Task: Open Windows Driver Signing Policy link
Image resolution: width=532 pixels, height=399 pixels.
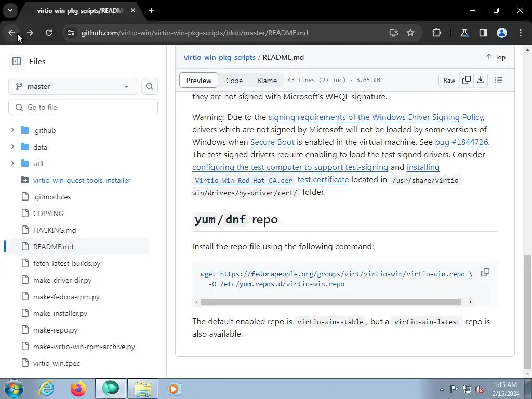Action: pyautogui.click(x=376, y=117)
